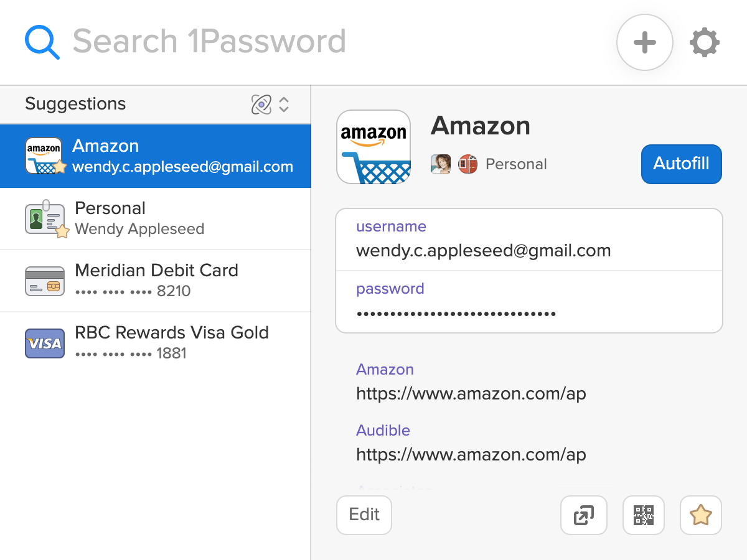This screenshot has width=747, height=560.
Task: Click the magnifying glass search icon
Action: [x=42, y=42]
